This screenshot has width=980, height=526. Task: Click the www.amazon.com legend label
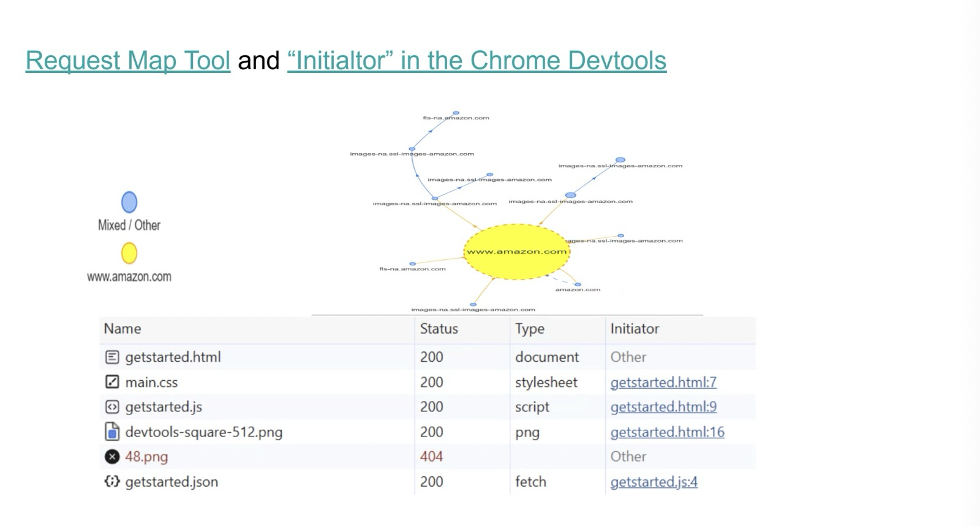(x=129, y=276)
